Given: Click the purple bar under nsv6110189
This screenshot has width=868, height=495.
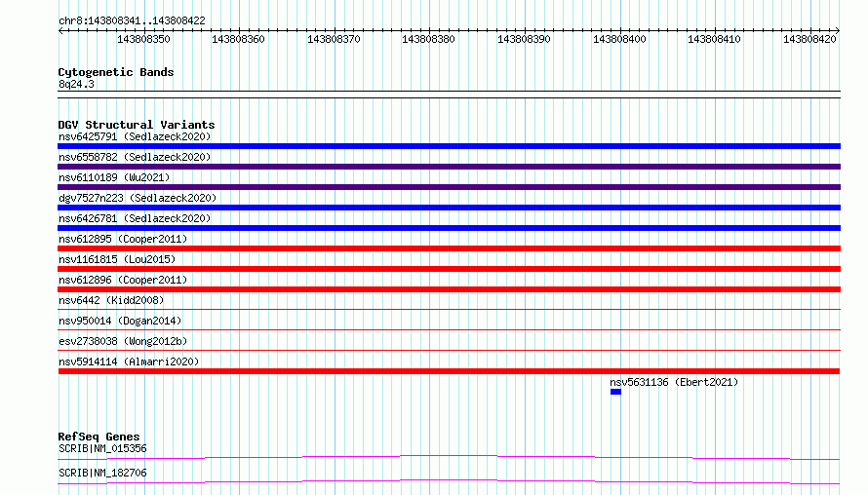Looking at the screenshot, I should click(x=449, y=187).
